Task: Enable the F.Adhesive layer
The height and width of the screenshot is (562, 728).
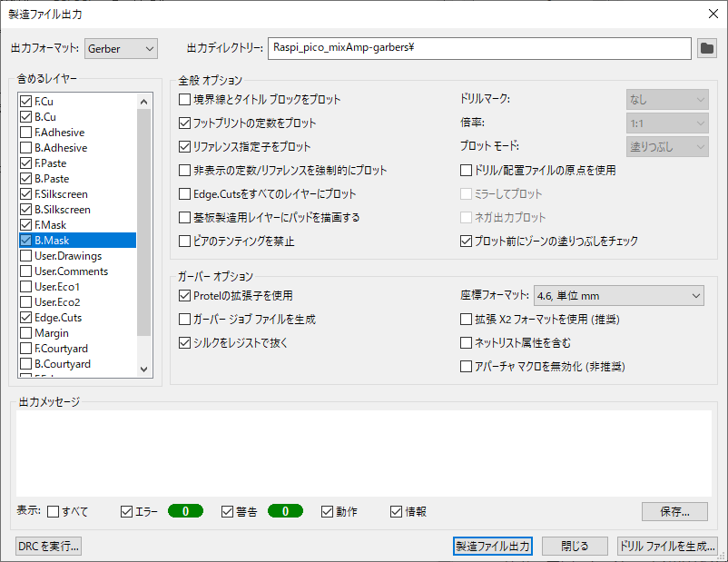Action: 26,133
